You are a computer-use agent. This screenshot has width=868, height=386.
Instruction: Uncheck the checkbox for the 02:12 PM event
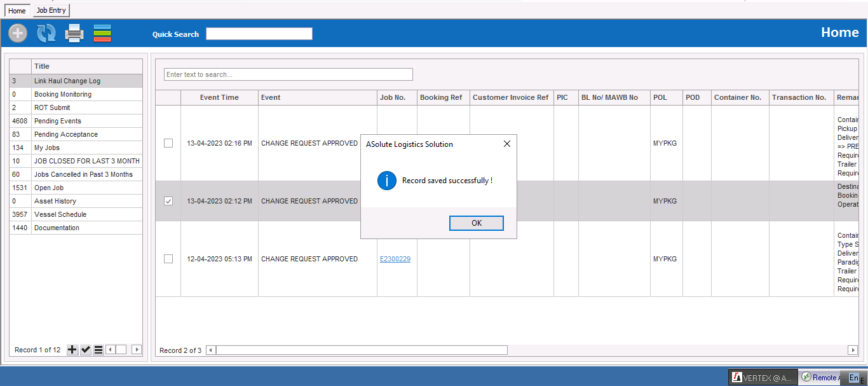[168, 201]
